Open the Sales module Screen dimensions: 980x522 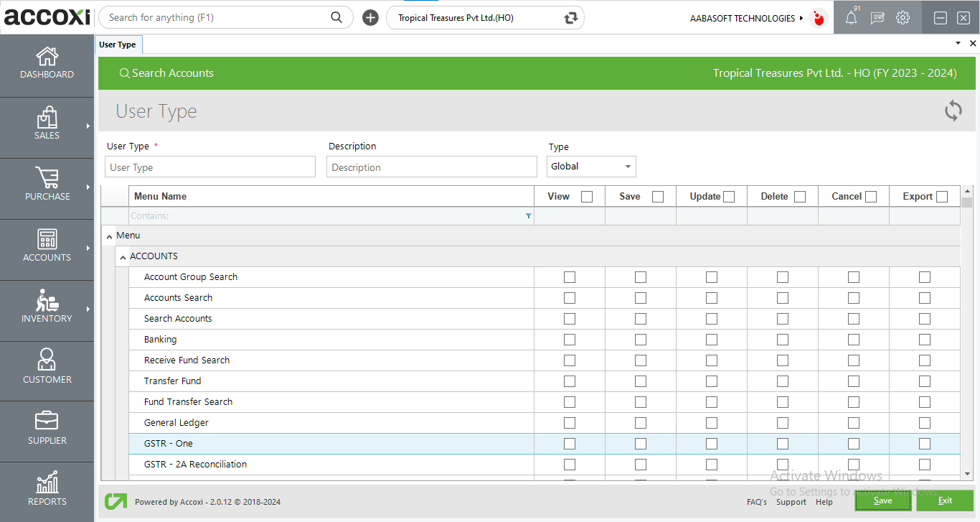[47, 127]
